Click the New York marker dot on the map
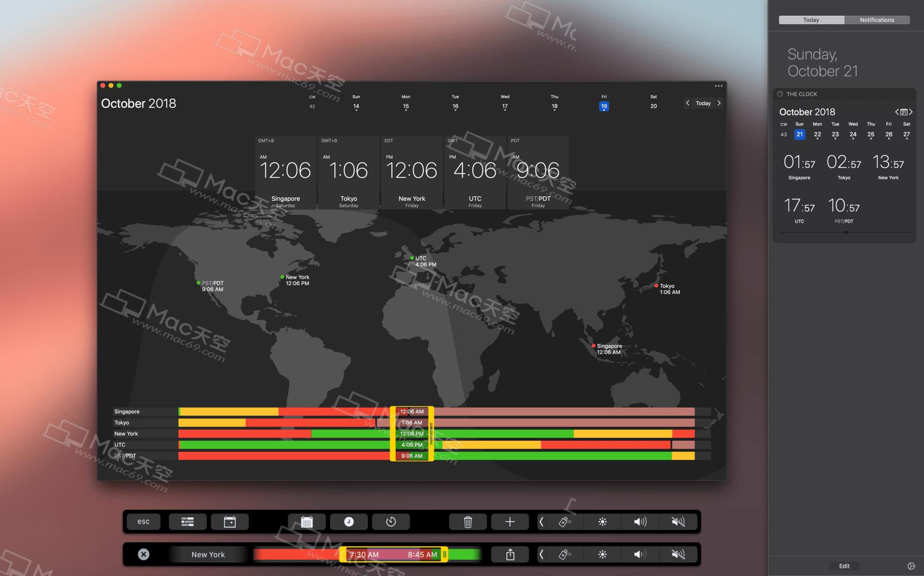The width and height of the screenshot is (924, 576). tap(282, 277)
